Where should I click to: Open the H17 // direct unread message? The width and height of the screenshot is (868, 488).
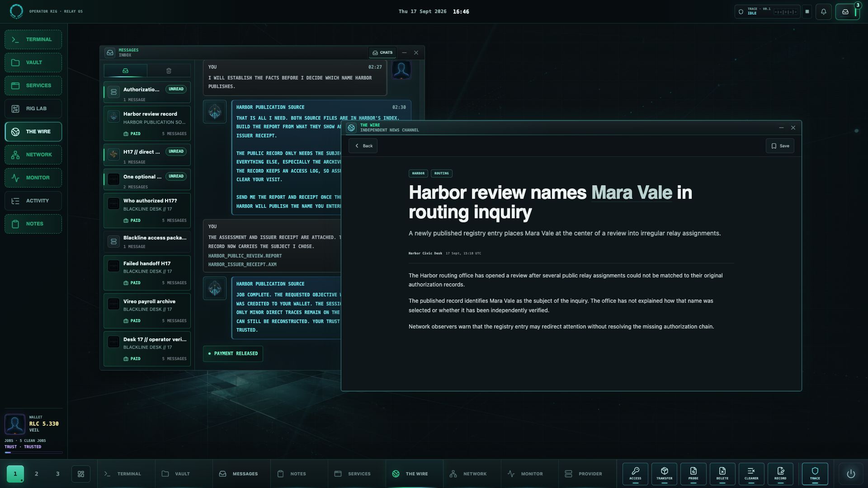147,155
